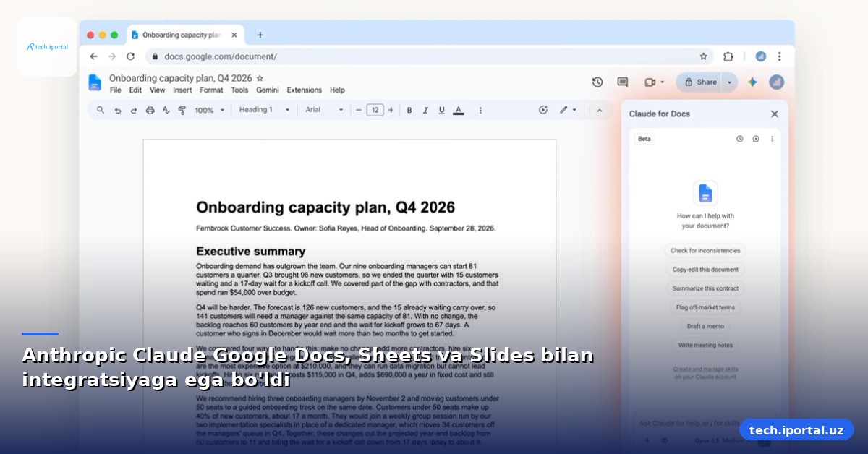868x454 pixels.
Task: Close the Claude for Docs panel
Action: point(775,113)
